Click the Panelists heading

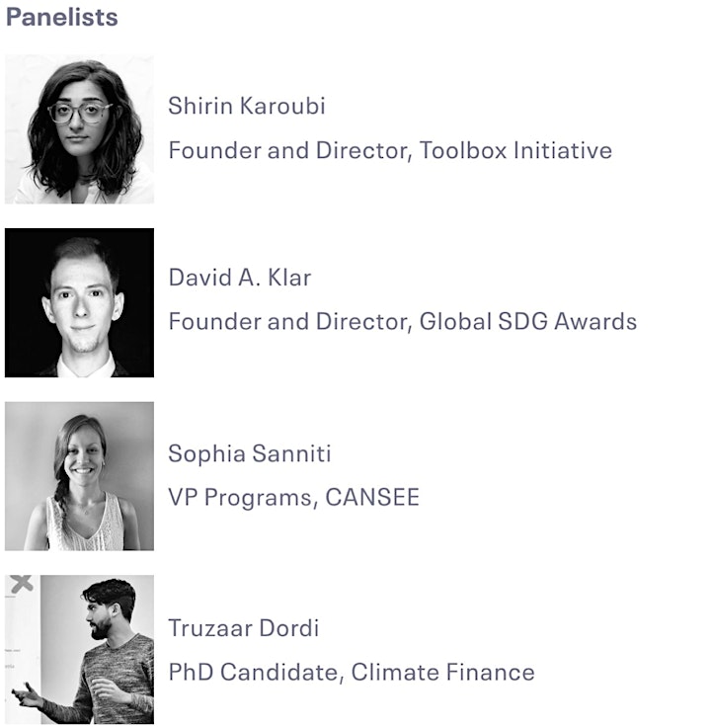point(62,17)
